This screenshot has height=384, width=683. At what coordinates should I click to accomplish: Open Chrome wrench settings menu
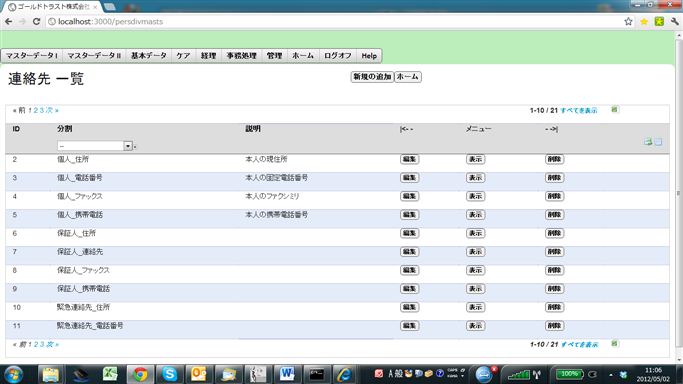(675, 21)
